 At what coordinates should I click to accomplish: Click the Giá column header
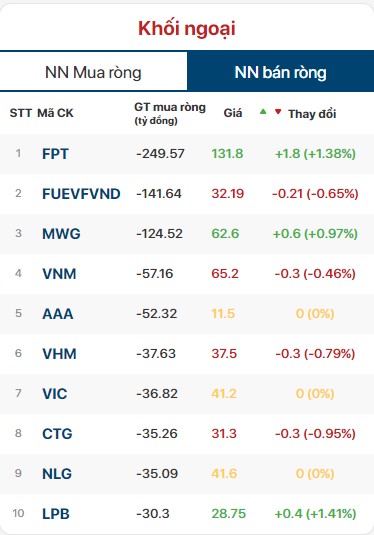pos(233,113)
